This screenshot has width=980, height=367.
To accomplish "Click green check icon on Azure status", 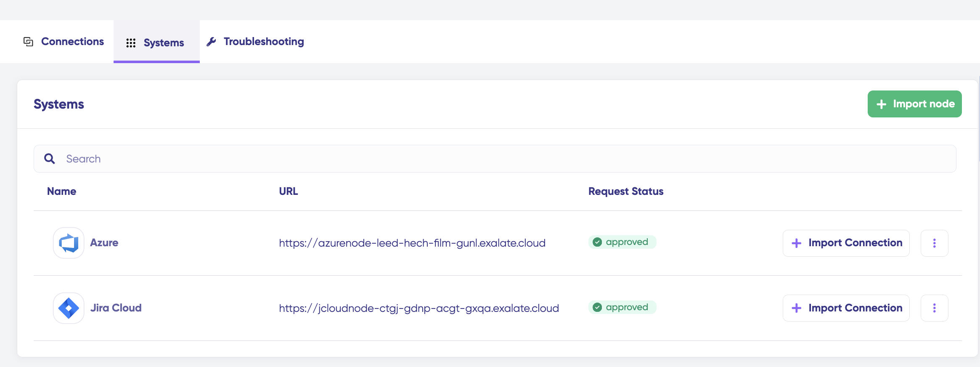I will pos(597,242).
